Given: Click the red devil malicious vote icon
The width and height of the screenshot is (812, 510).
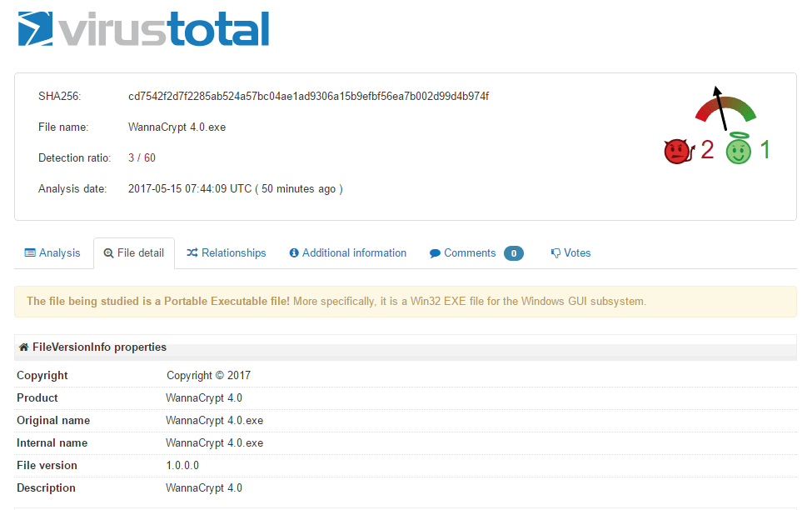Looking at the screenshot, I should pos(679,152).
